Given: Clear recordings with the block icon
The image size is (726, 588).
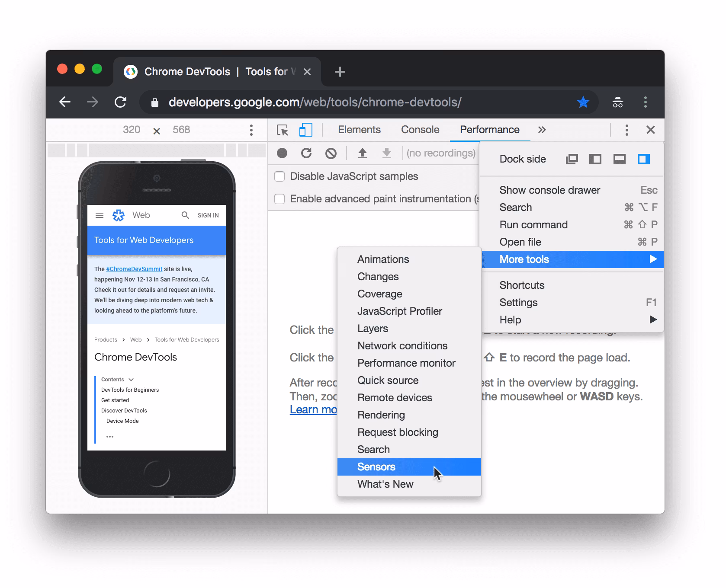Looking at the screenshot, I should [x=331, y=153].
